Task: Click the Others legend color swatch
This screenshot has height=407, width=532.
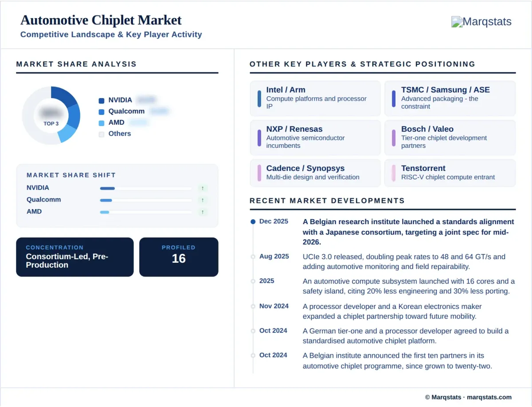Action: (x=102, y=134)
